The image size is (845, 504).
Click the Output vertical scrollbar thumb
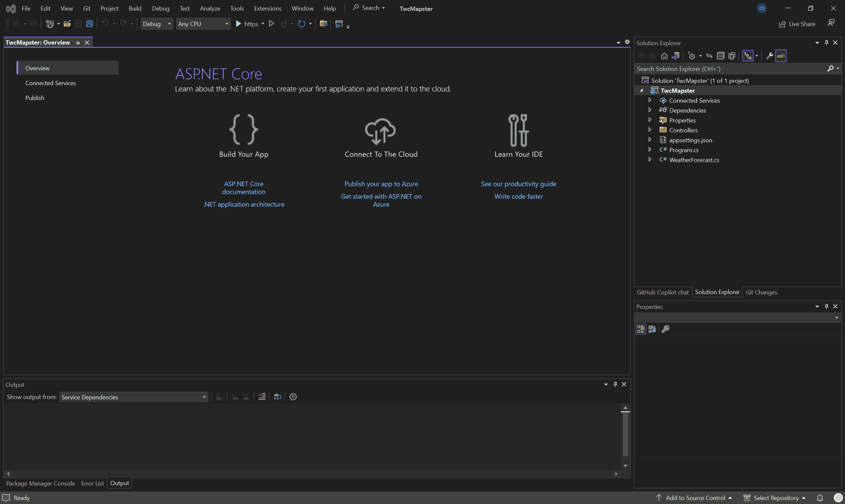click(625, 434)
